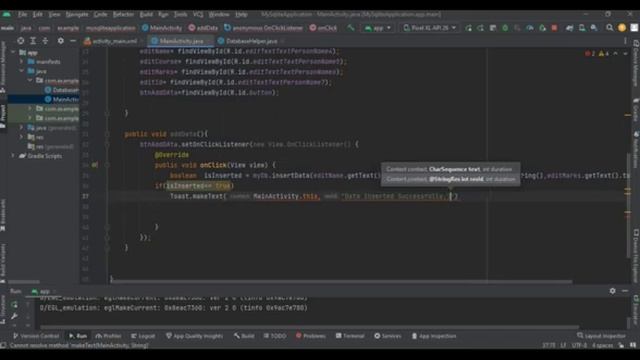
Task: Click the UTF-8 encoding in status bar
Action: click(x=579, y=345)
